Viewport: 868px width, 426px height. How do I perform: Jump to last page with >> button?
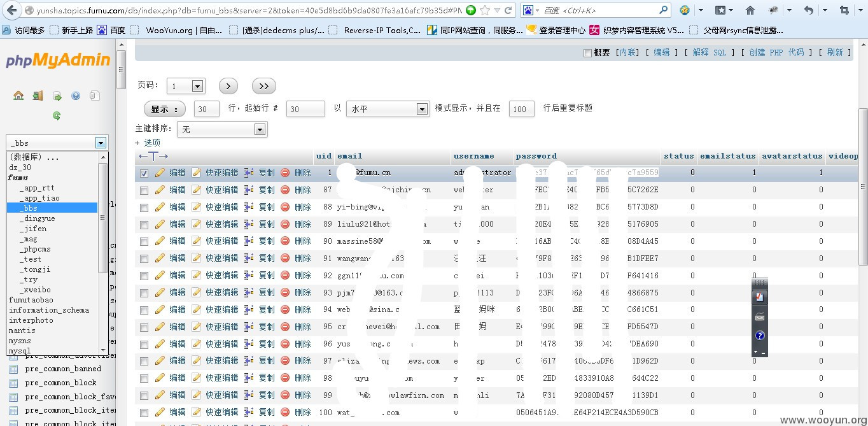coord(264,86)
